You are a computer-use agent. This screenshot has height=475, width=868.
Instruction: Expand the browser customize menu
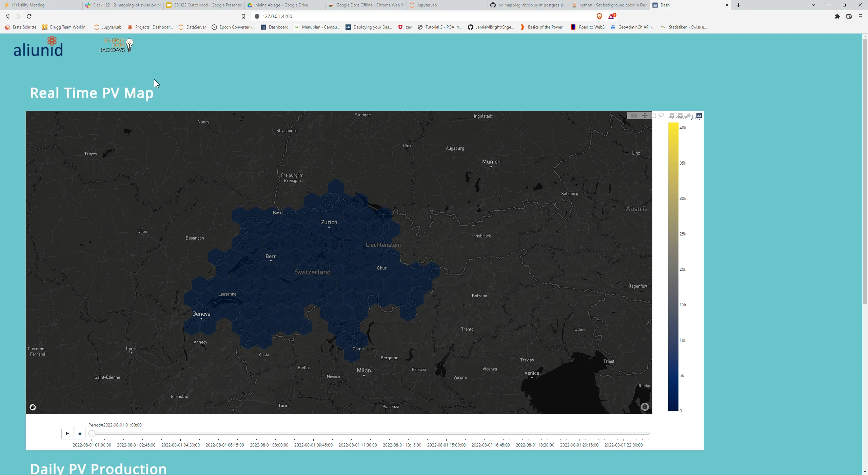(x=860, y=16)
